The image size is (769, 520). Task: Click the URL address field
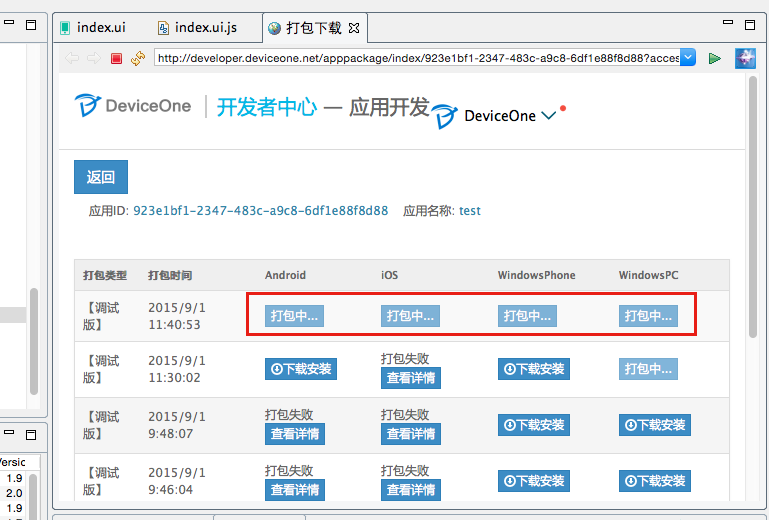pos(417,57)
